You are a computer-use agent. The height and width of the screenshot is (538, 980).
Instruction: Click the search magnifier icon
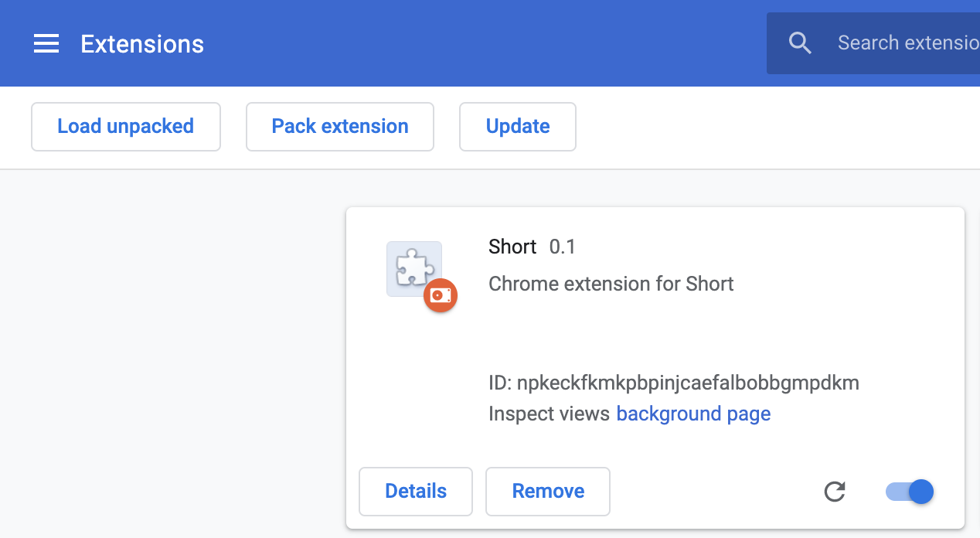click(x=800, y=43)
